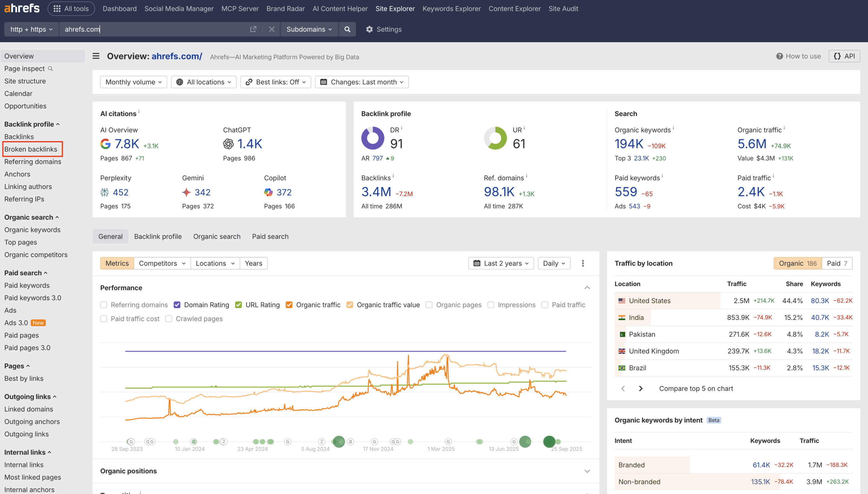Open Broken backlinks in sidebar
Viewport: 868px width, 494px height.
pyautogui.click(x=30, y=149)
